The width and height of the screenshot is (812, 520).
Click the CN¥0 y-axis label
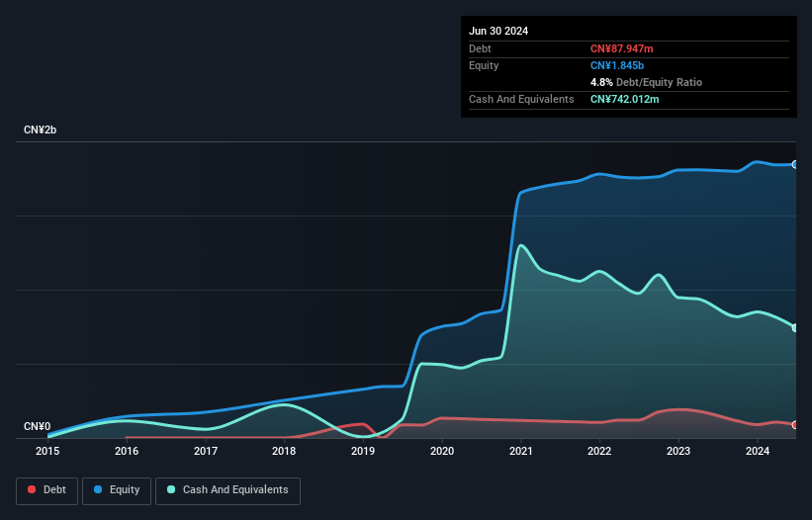(x=37, y=426)
